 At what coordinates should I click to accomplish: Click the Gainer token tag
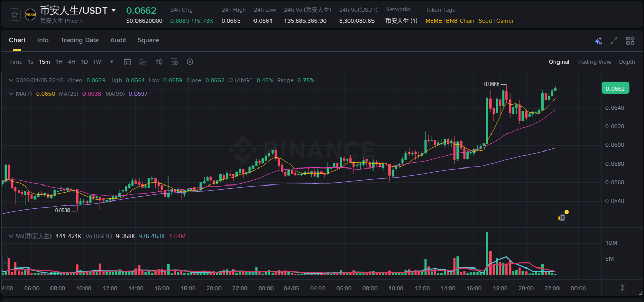(x=504, y=21)
